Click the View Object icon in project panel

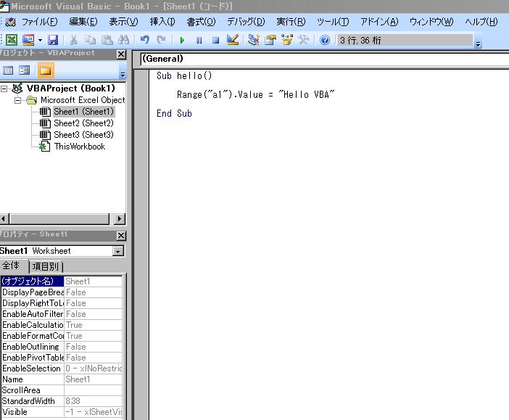[x=25, y=70]
